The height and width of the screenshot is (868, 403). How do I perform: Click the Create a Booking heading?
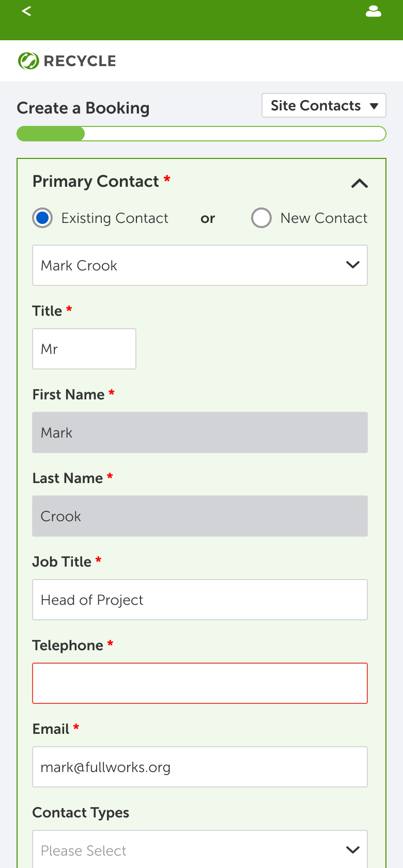pyautogui.click(x=83, y=108)
